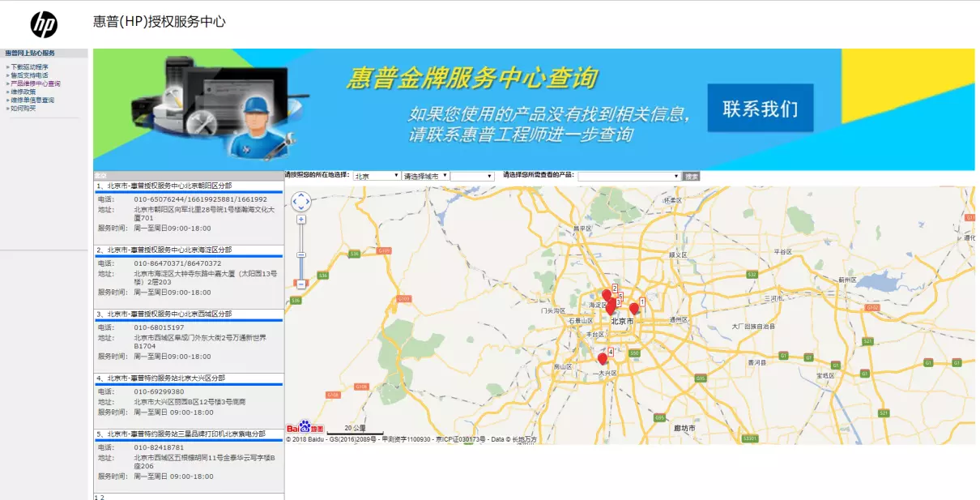980x500 pixels.
Task: Select 售后支持电话 in sidebar
Action: [x=29, y=75]
